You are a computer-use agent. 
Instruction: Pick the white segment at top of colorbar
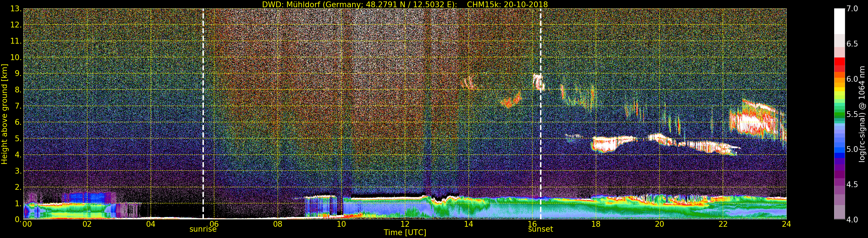(x=839, y=21)
